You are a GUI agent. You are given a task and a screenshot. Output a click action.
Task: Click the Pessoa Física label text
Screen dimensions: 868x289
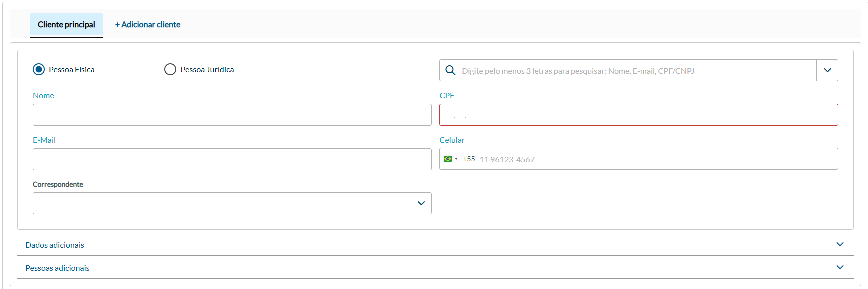point(72,70)
